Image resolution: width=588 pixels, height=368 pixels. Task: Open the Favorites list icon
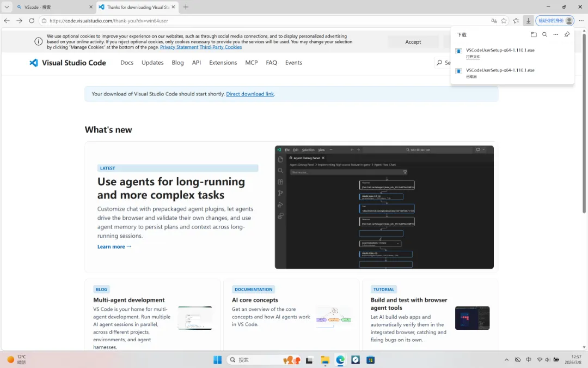[x=516, y=21]
